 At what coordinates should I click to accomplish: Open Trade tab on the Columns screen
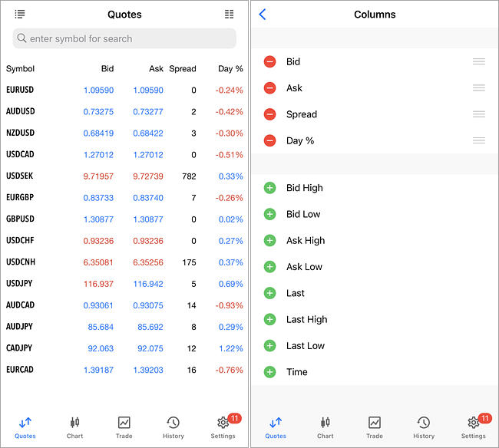pos(374,427)
